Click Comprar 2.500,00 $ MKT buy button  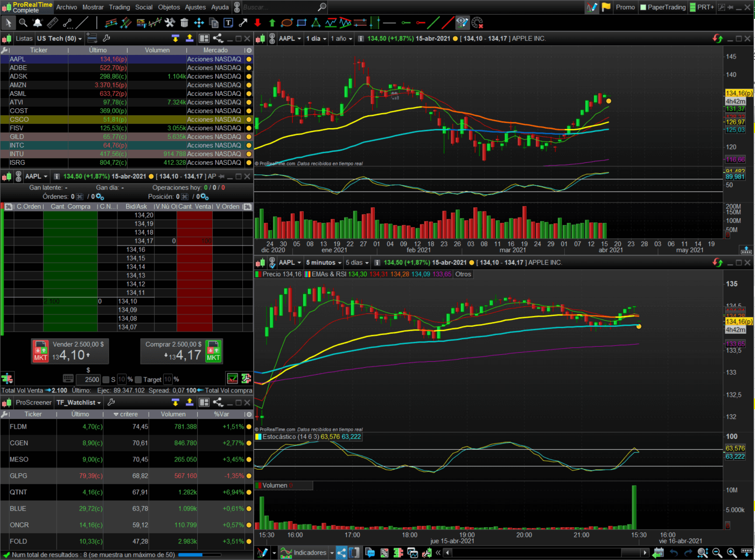point(181,351)
